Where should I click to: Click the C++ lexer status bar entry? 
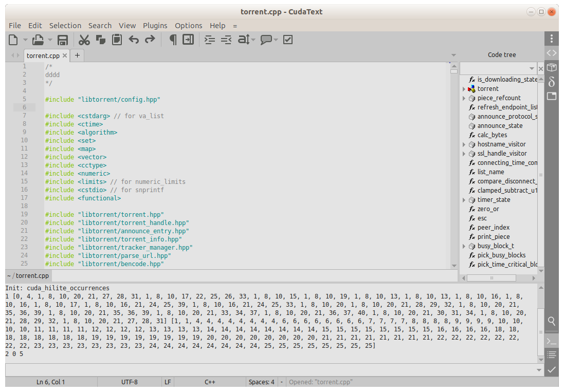click(210, 382)
